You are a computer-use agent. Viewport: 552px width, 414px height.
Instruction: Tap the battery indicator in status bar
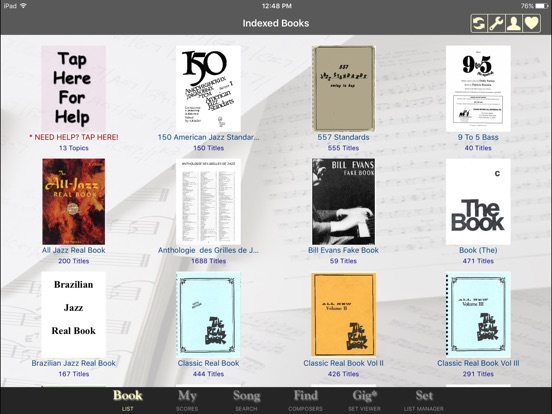[x=541, y=6]
